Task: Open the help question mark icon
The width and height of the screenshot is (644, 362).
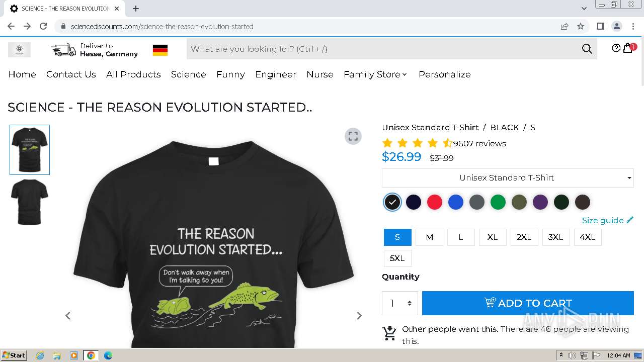Action: coord(616,48)
